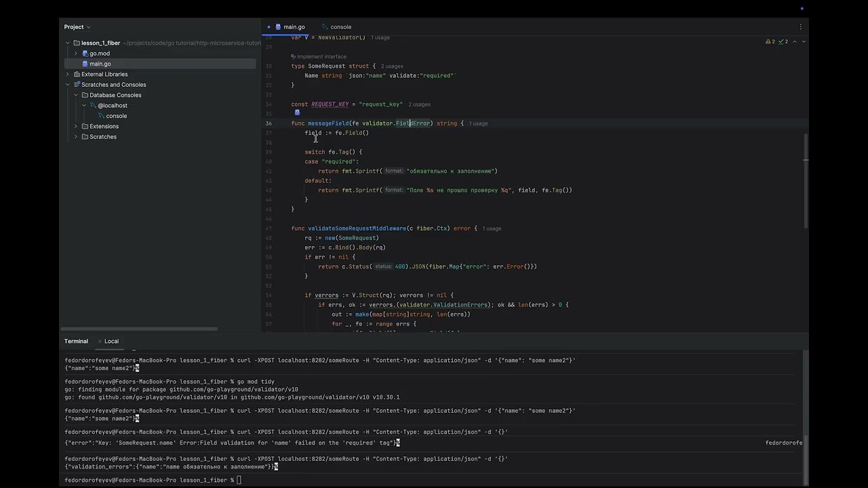Click the Project panel horizontal scrollbar
Image resolution: width=868 pixels, height=488 pixels.
(x=140, y=329)
